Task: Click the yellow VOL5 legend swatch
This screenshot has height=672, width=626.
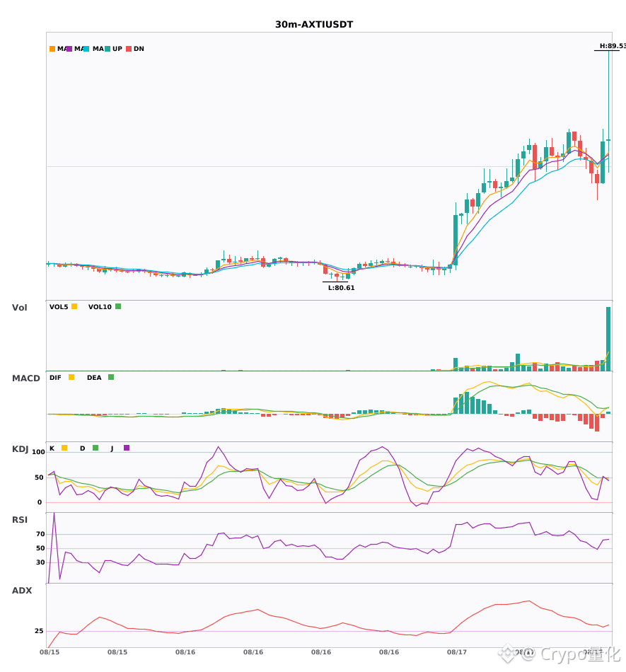Action: point(74,306)
